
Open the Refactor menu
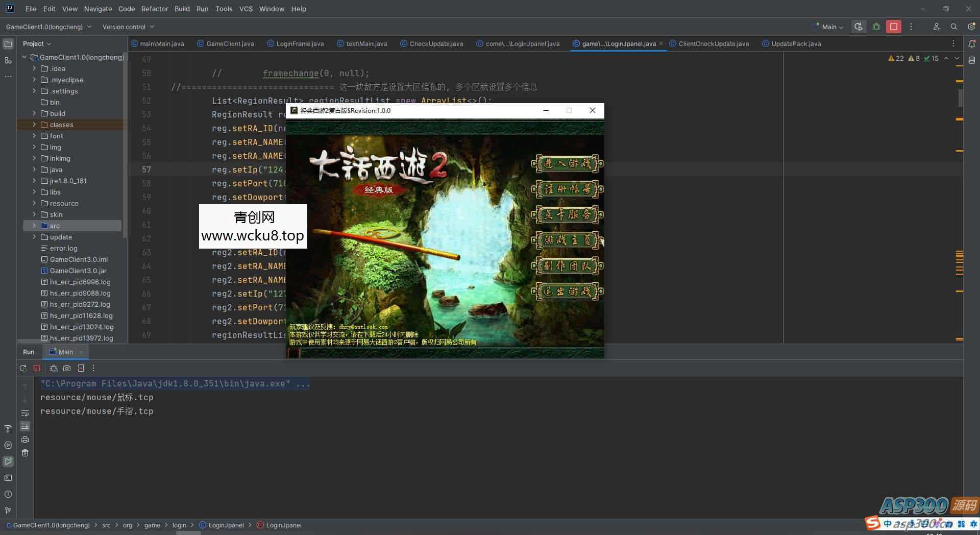click(x=155, y=9)
